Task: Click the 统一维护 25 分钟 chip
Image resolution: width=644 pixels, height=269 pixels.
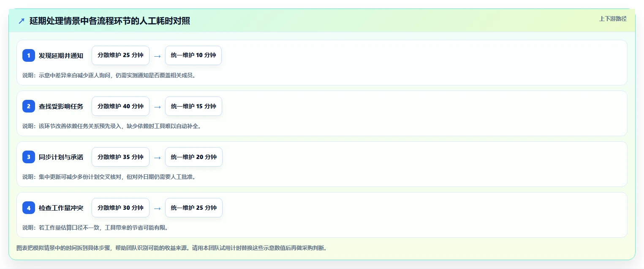Action: pyautogui.click(x=194, y=208)
